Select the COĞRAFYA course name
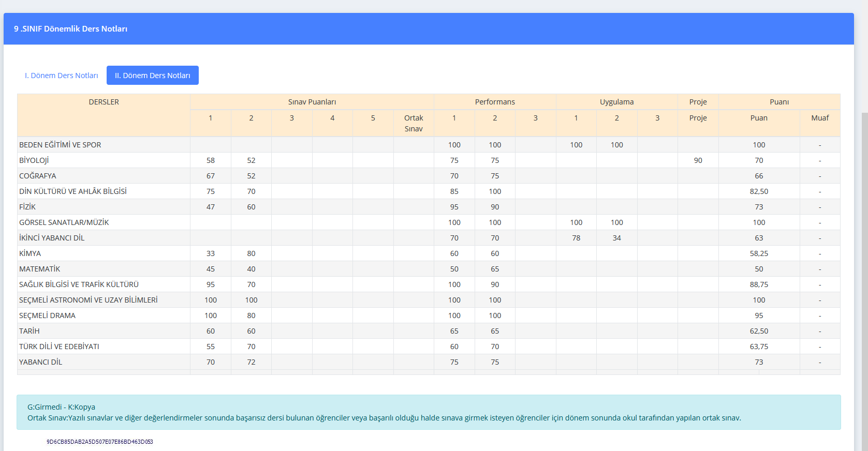Screen dimensions: 868x451 coord(38,176)
